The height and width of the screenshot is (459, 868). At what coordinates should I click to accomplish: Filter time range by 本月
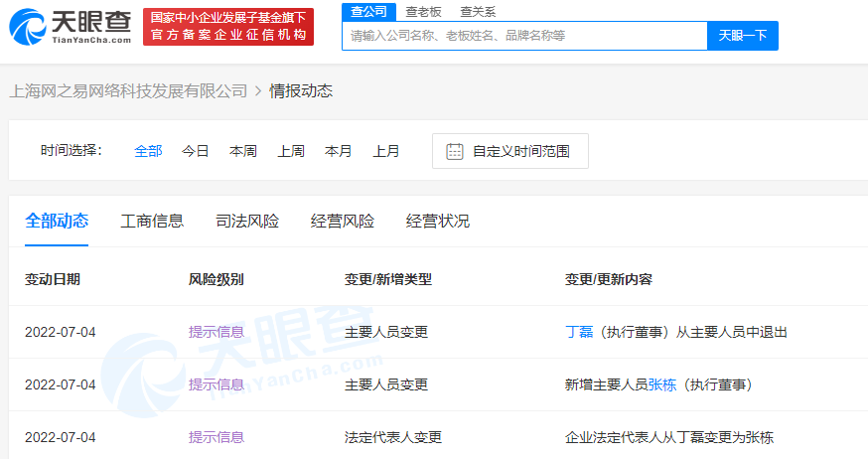(339, 151)
